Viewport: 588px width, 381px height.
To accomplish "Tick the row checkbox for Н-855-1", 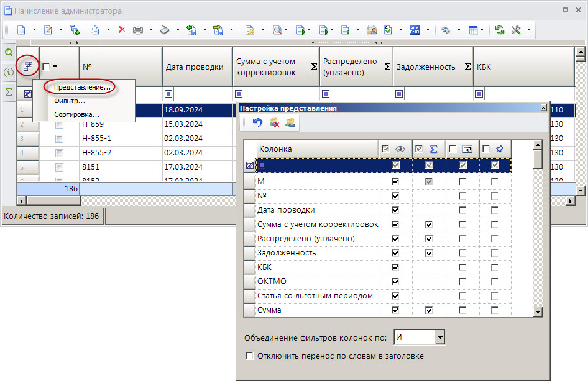I will 59,139.
